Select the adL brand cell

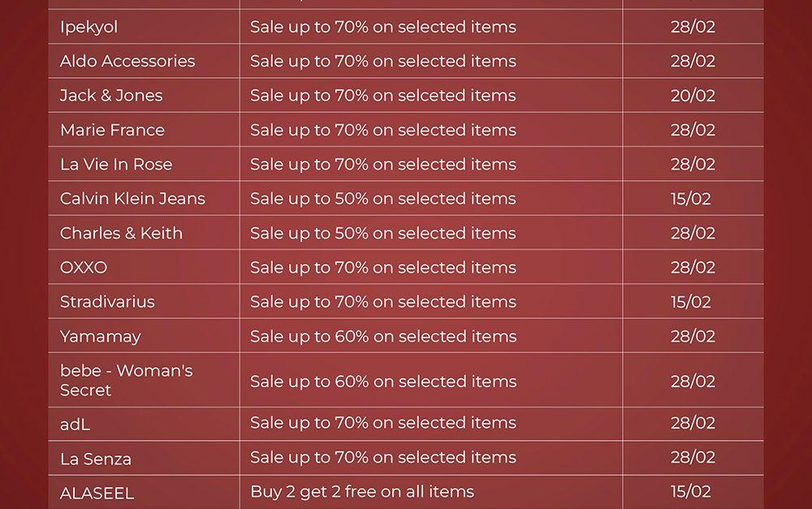point(75,424)
